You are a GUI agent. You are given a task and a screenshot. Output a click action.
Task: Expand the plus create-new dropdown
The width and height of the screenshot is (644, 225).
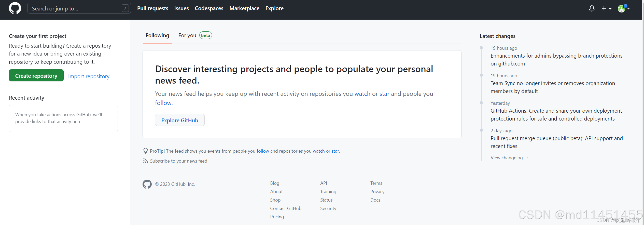606,8
